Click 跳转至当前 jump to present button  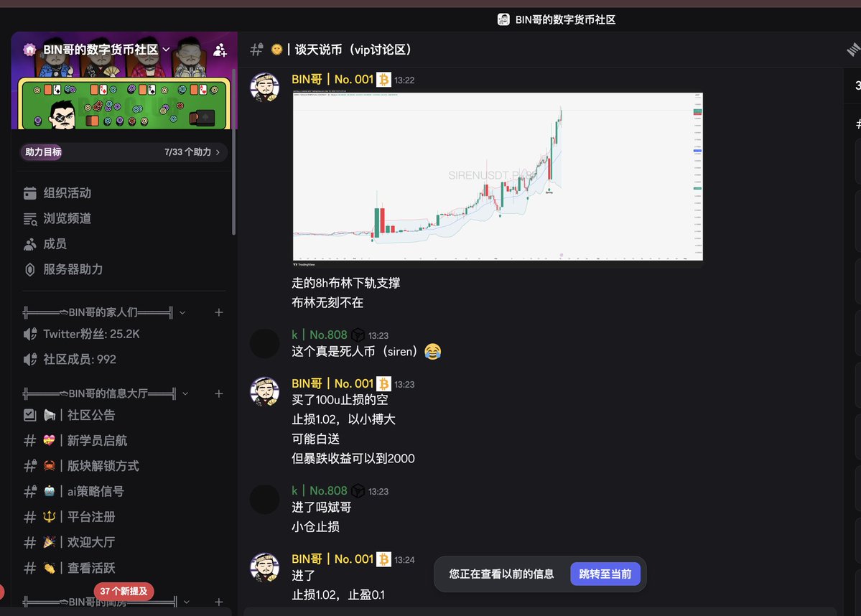[x=605, y=574]
